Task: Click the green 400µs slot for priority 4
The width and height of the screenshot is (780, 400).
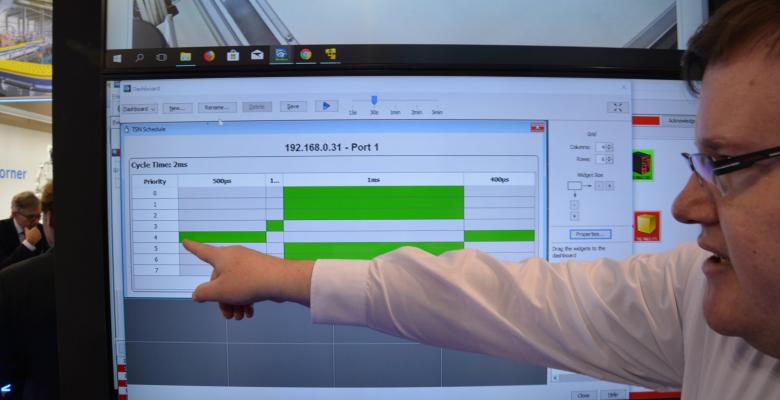Action: (499, 236)
